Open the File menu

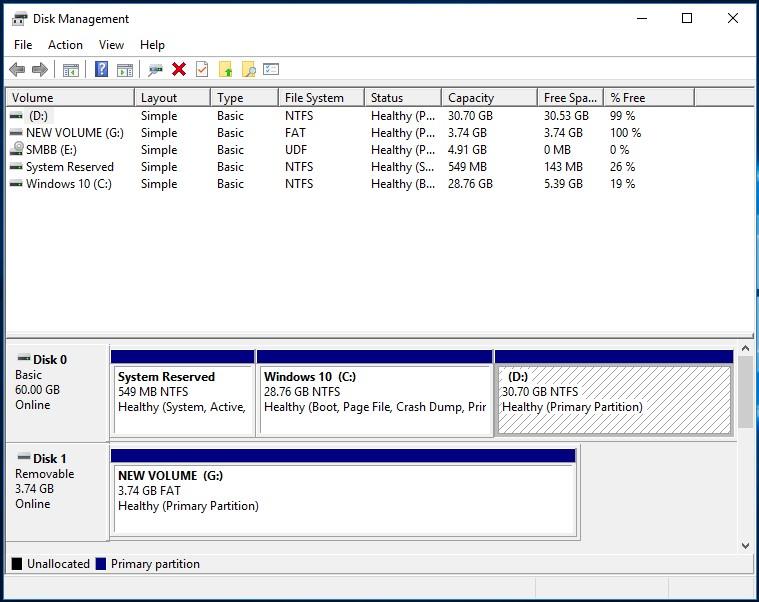tap(23, 45)
